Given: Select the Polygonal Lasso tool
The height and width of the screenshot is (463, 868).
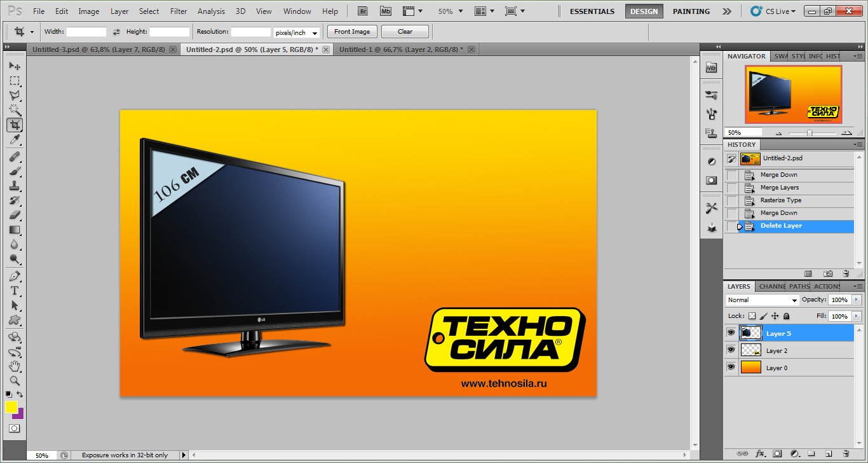Looking at the screenshot, I should (14, 95).
